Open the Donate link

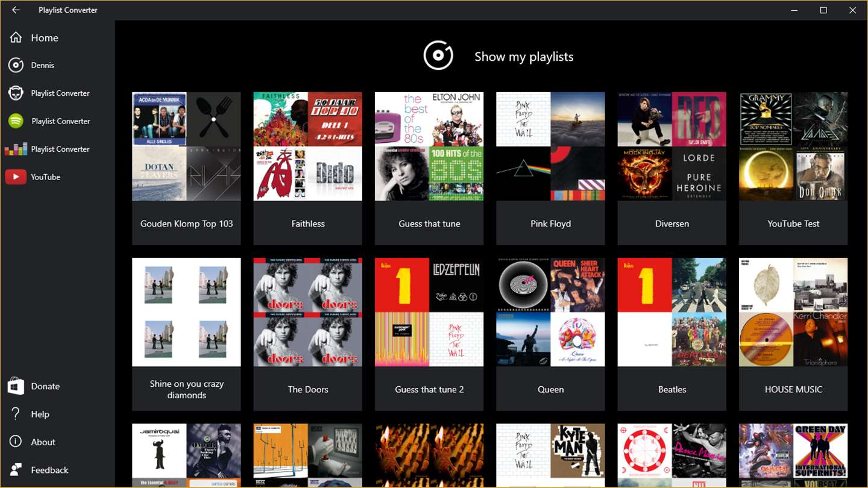point(46,386)
